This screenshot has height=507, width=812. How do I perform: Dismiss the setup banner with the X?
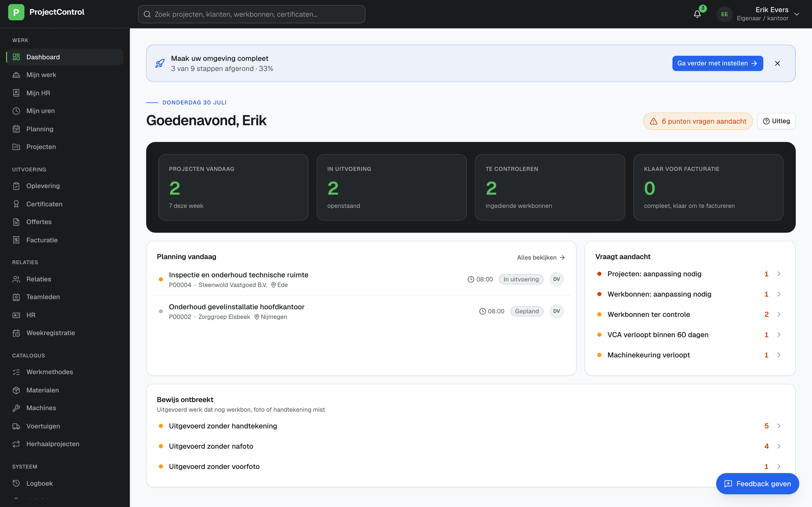pos(777,63)
